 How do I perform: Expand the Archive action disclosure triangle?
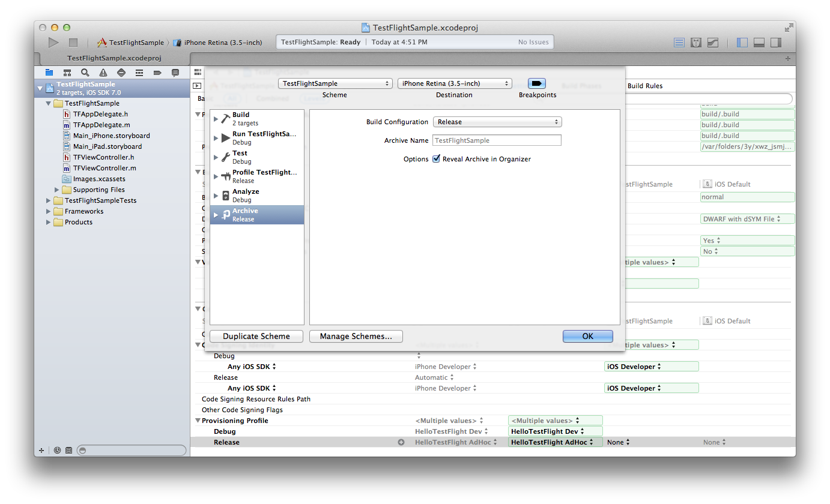216,214
